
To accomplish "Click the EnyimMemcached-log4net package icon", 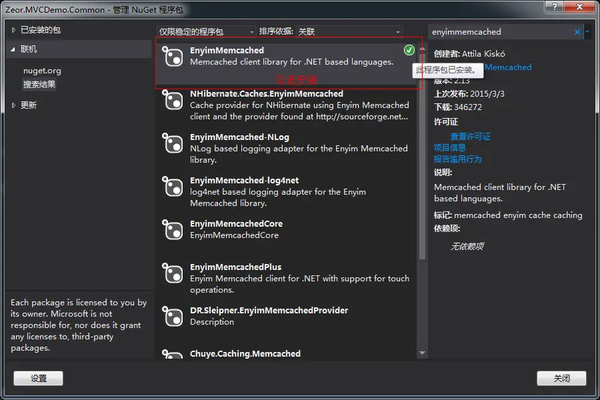I will pos(173,186).
